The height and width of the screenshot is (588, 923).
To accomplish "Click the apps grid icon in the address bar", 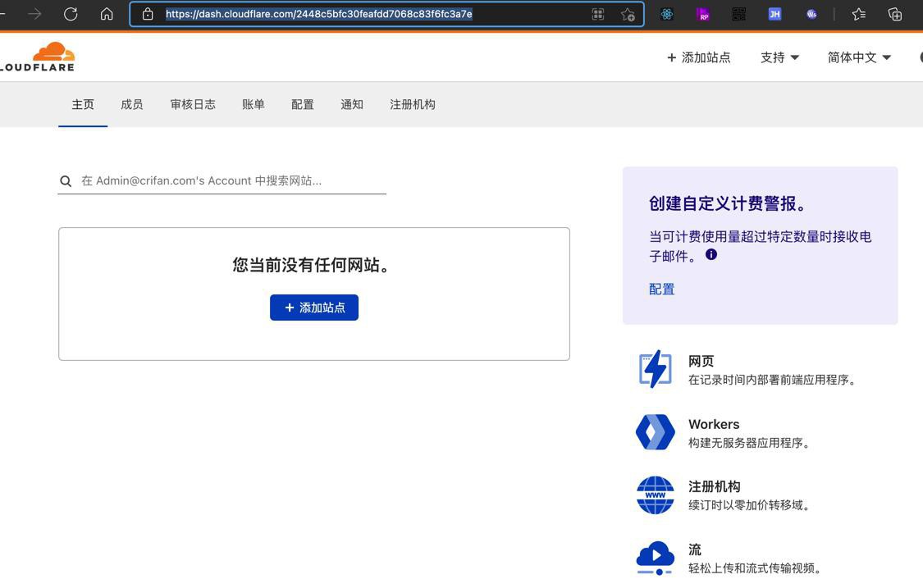I will pyautogui.click(x=598, y=14).
